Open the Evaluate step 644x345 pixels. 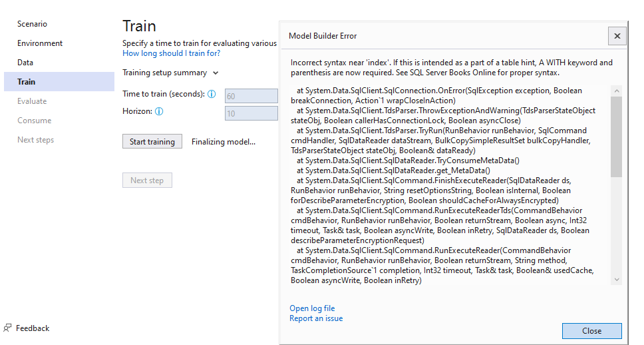coord(32,101)
